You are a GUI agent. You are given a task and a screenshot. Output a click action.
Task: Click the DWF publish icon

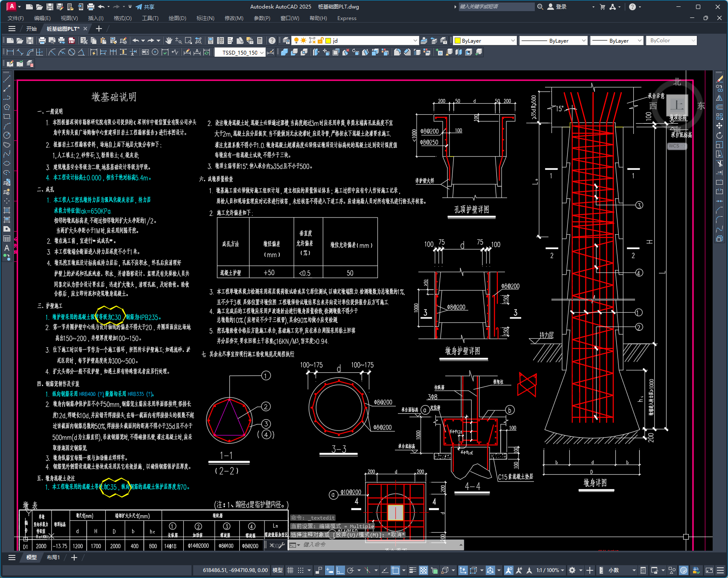pyautogui.click(x=72, y=41)
